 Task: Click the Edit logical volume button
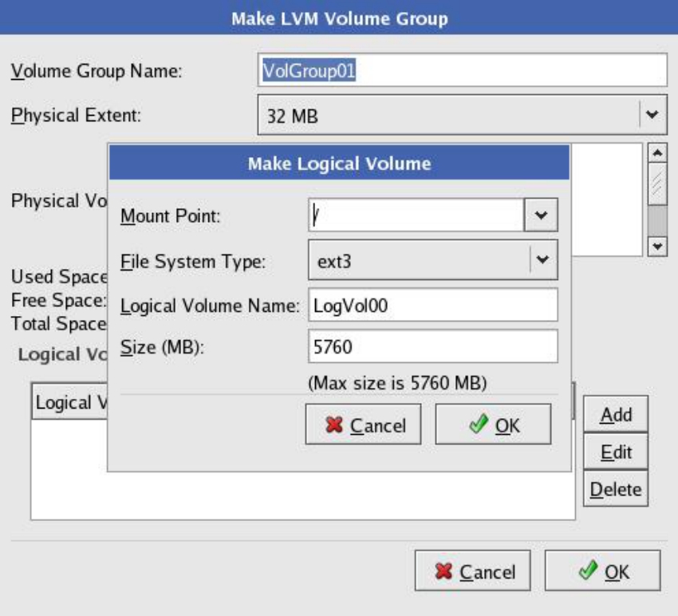pos(616,452)
